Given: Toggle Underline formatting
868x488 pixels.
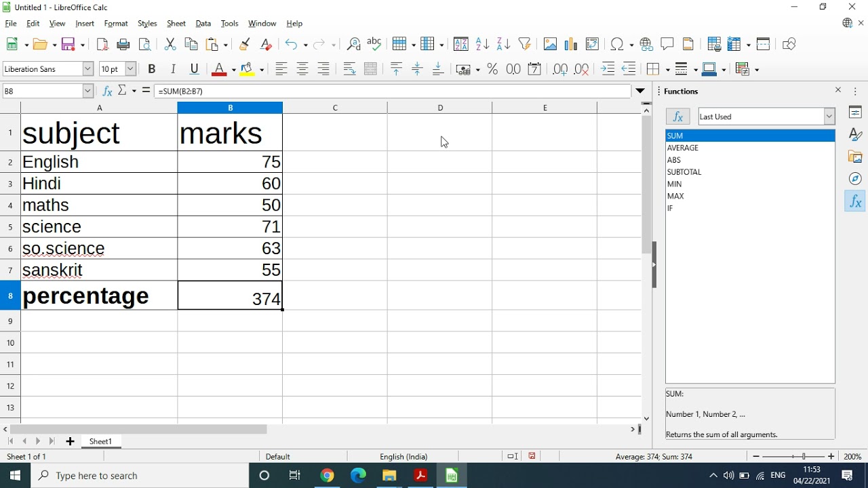Looking at the screenshot, I should (195, 69).
